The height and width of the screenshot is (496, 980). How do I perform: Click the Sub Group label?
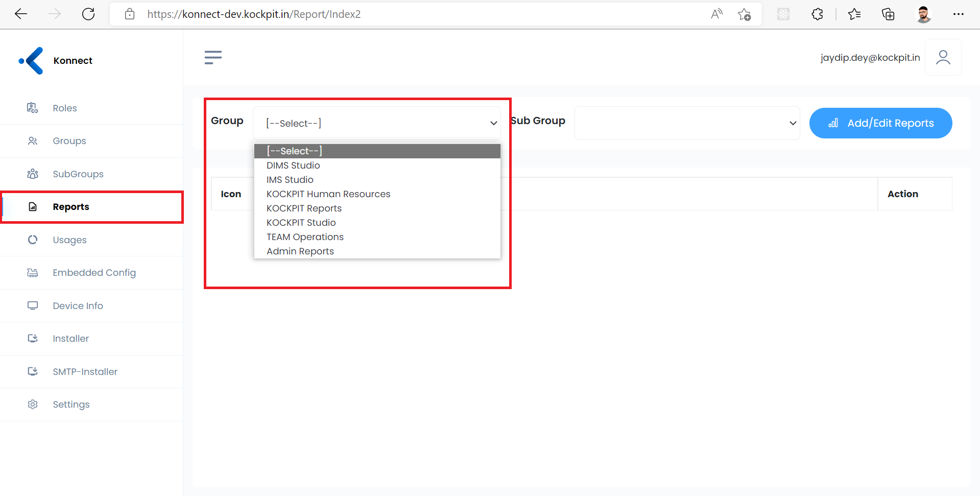pyautogui.click(x=538, y=121)
